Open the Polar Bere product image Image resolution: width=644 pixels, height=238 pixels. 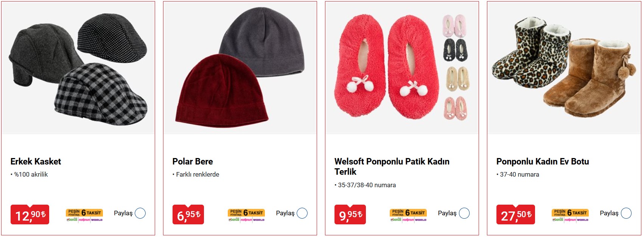240,68
